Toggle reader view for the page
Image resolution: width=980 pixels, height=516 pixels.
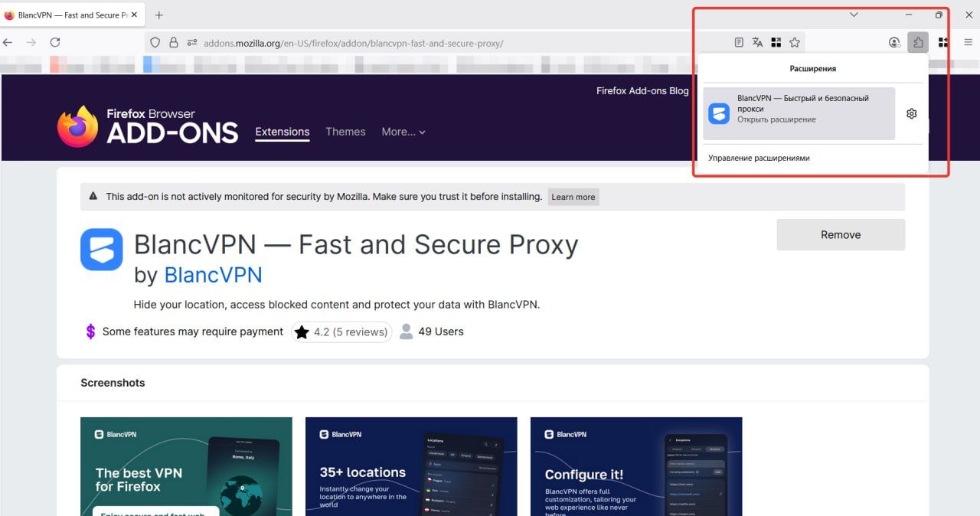coord(738,42)
